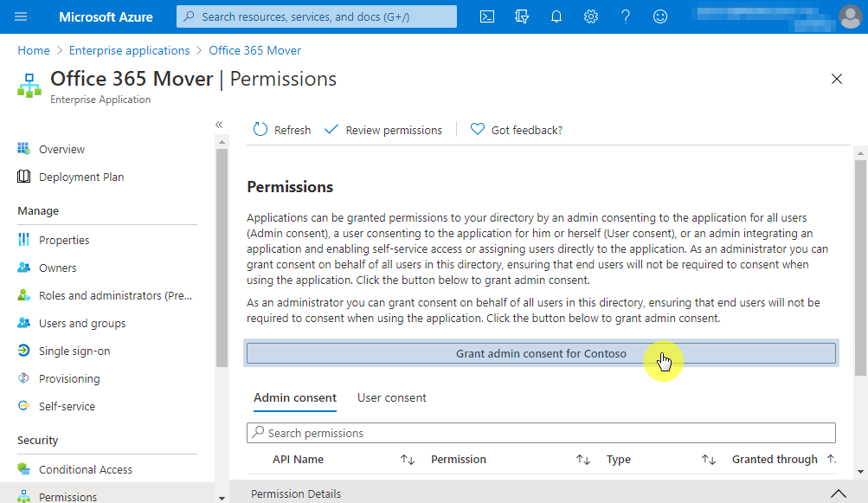
Task: Click the Users and groups icon
Action: [23, 322]
